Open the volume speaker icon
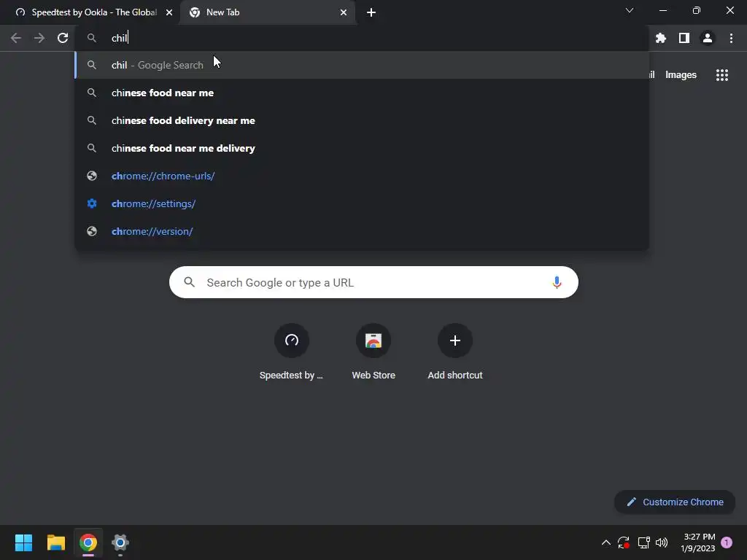Image resolution: width=747 pixels, height=560 pixels. [662, 542]
